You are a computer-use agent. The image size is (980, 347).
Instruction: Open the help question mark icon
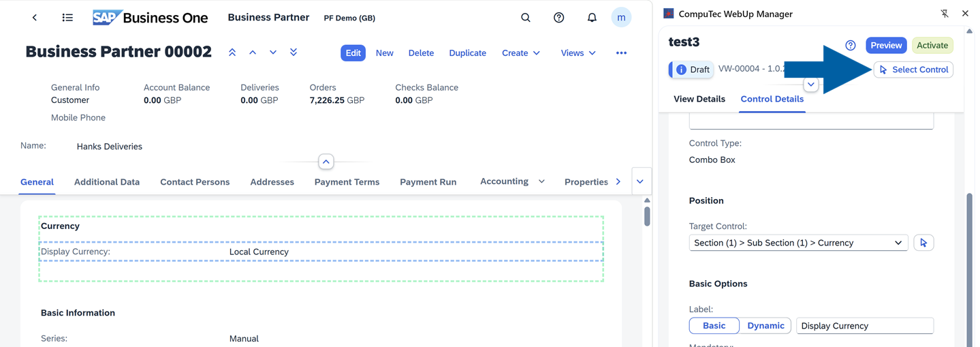click(558, 18)
